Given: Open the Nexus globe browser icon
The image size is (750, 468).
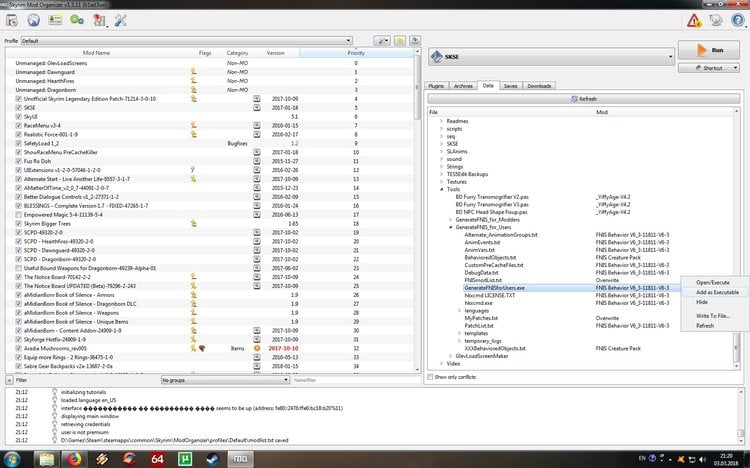Looking at the screenshot, I should 33,20.
